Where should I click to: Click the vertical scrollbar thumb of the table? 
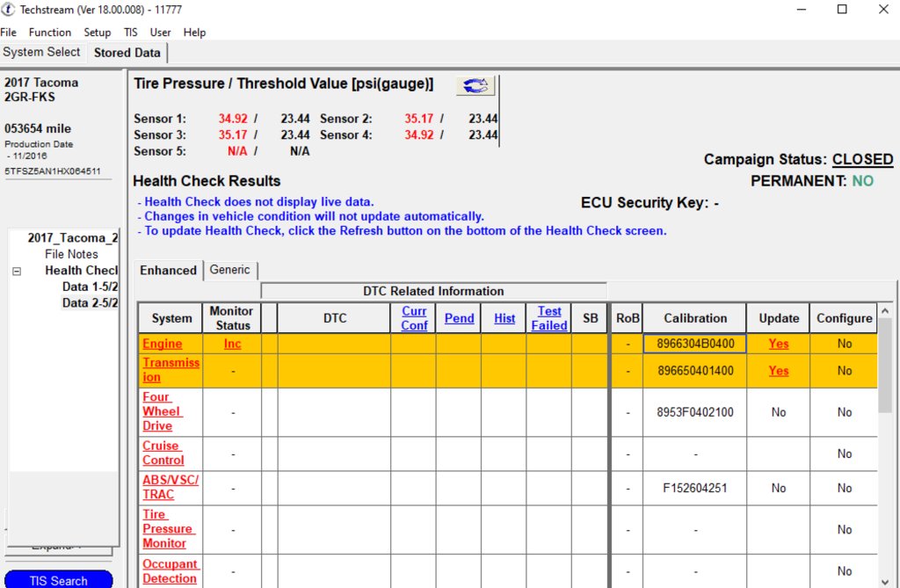tap(885, 366)
